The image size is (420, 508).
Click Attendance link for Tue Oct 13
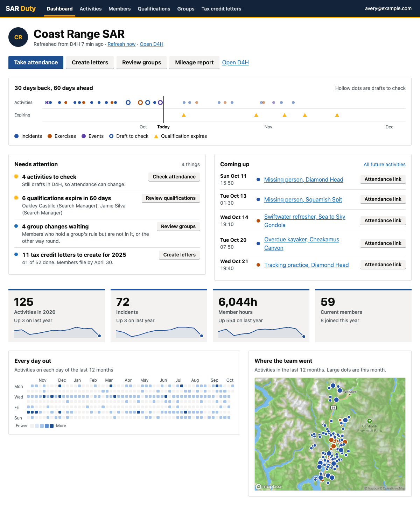pos(383,199)
